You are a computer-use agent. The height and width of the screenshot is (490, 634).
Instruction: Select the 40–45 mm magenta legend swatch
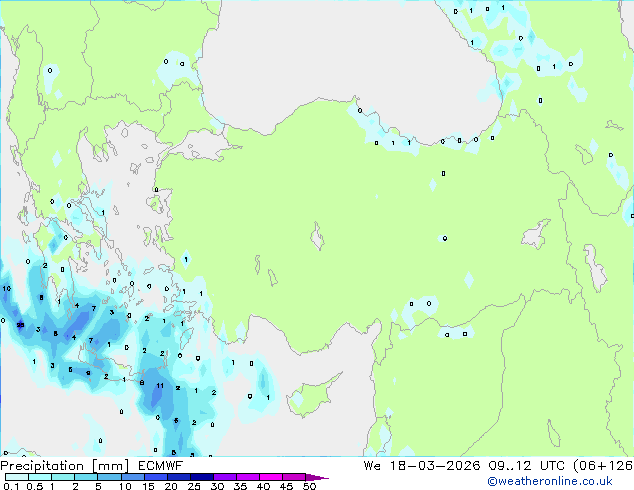[271, 477]
